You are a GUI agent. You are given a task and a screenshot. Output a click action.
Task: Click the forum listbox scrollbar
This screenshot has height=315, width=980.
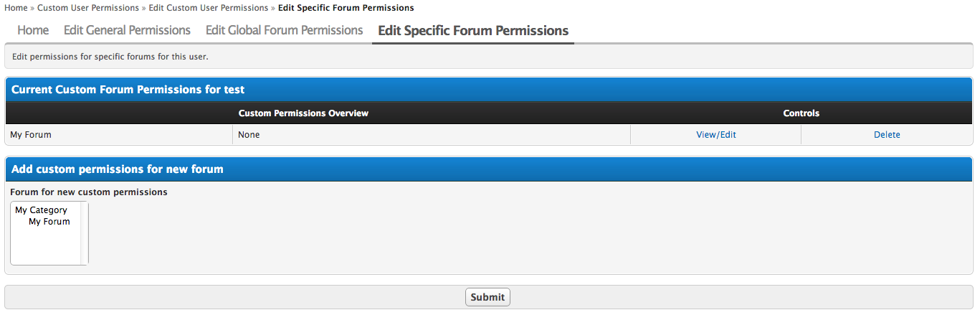(x=85, y=233)
